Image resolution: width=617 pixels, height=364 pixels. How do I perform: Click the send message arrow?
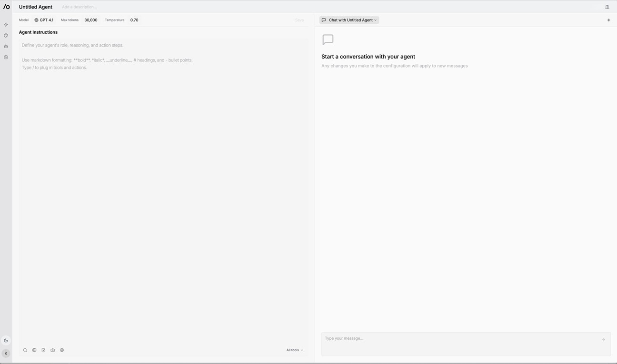603,340
